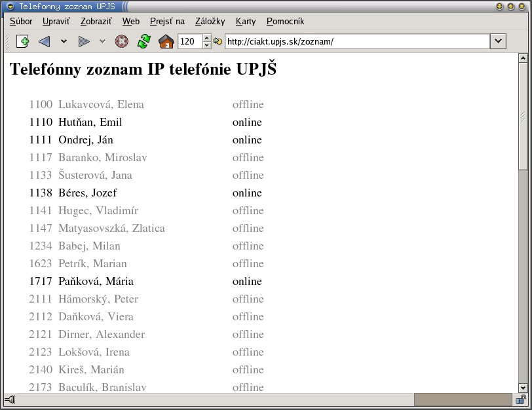This screenshot has width=532, height=410.
Task: Click the plug icon in status bar
Action: pyautogui.click(x=10, y=400)
